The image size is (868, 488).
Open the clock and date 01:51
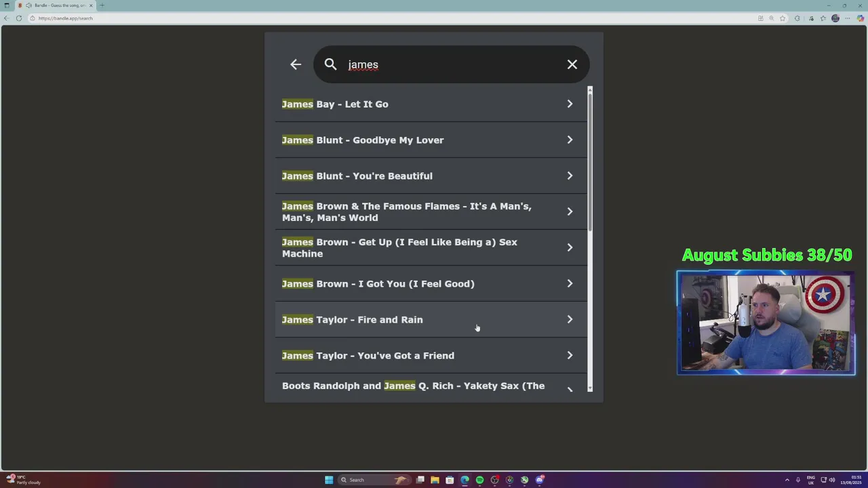point(850,480)
